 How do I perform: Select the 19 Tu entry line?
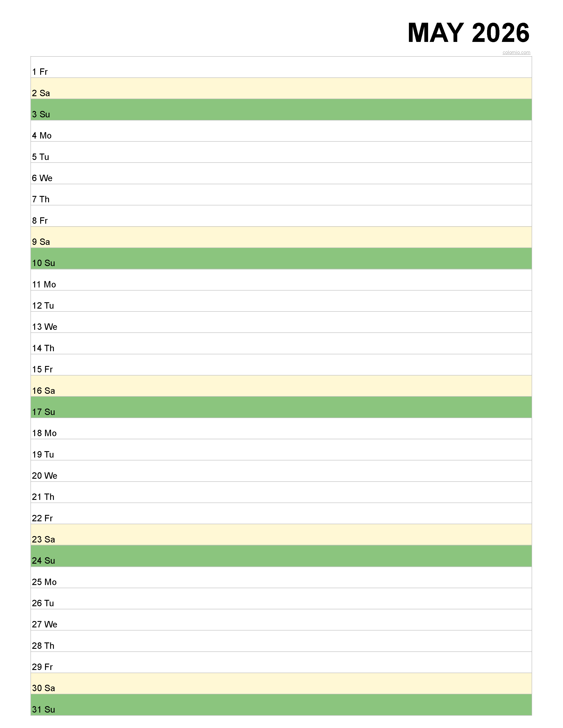click(281, 450)
